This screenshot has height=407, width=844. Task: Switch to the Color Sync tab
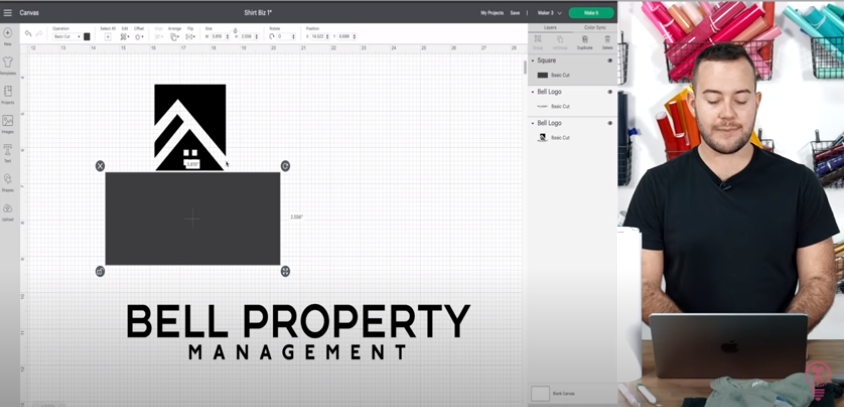[594, 27]
